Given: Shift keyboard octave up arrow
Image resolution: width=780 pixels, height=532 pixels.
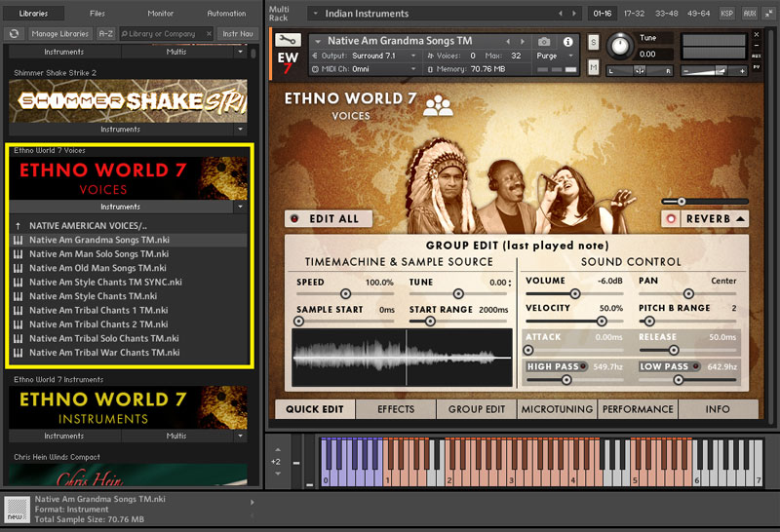Looking at the screenshot, I should click(278, 449).
